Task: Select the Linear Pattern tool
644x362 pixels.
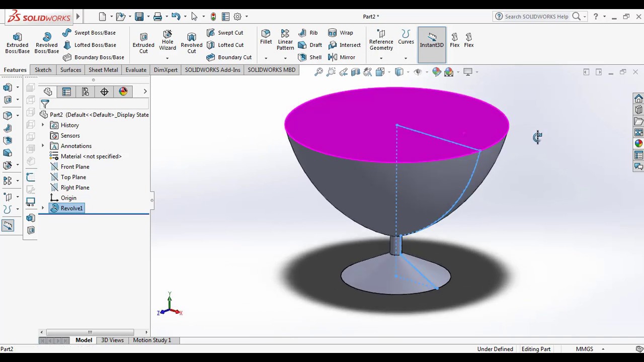Action: coord(285,40)
